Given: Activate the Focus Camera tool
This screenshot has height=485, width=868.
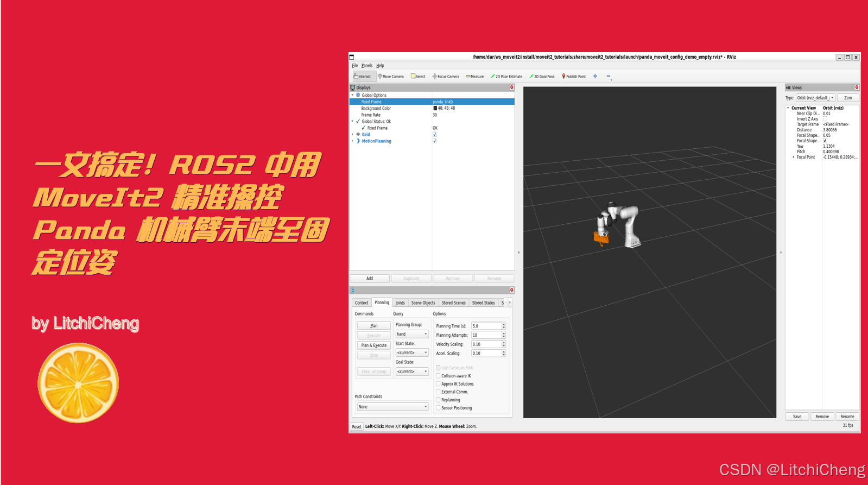Looking at the screenshot, I should [x=446, y=77].
